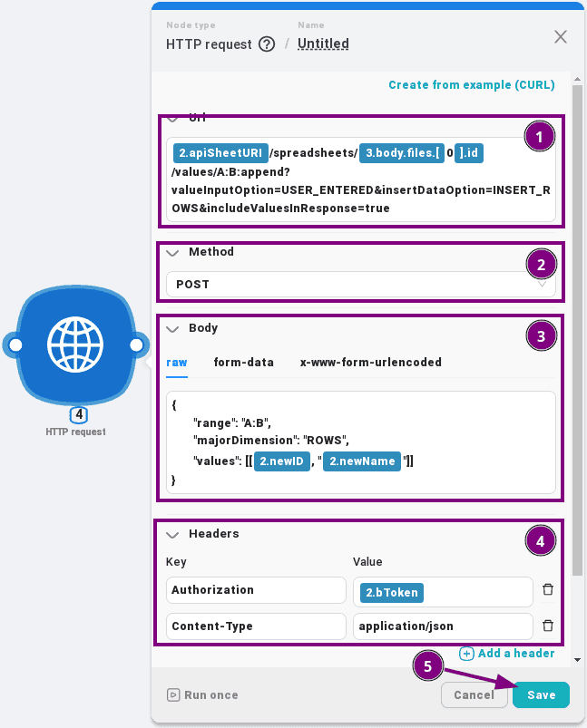The height and width of the screenshot is (728, 587).
Task: Click the node's left input connector
Action: (x=13, y=345)
